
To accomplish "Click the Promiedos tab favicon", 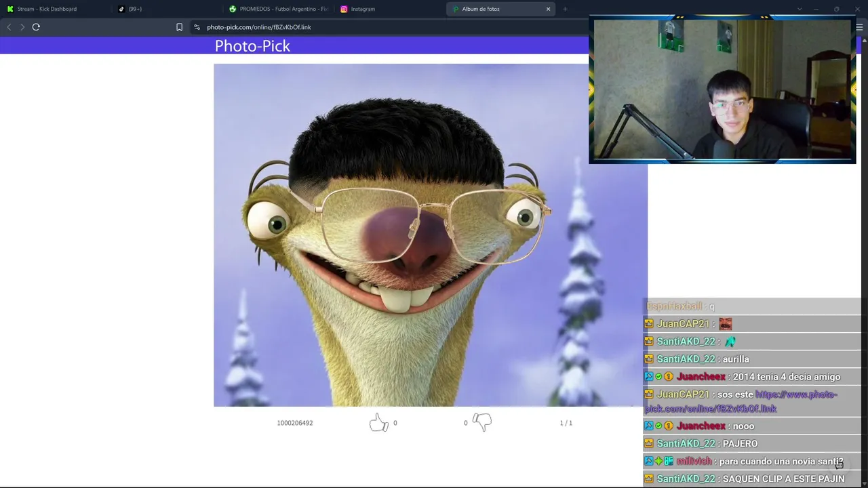I will (x=233, y=9).
